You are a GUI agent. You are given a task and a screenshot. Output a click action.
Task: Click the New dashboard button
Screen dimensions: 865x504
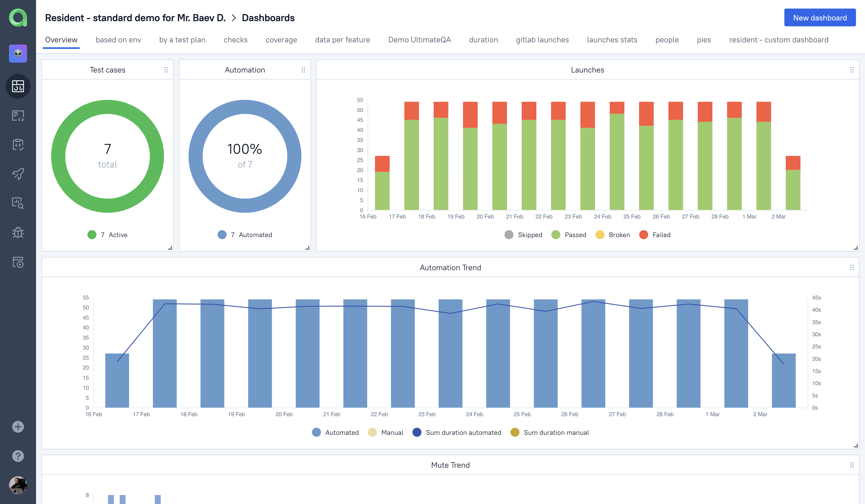[x=820, y=18]
